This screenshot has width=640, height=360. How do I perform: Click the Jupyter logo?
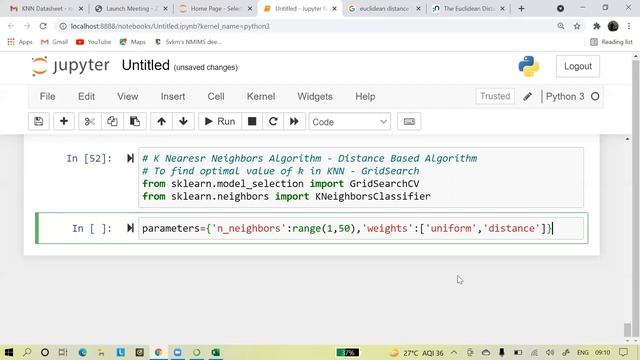(x=70, y=66)
